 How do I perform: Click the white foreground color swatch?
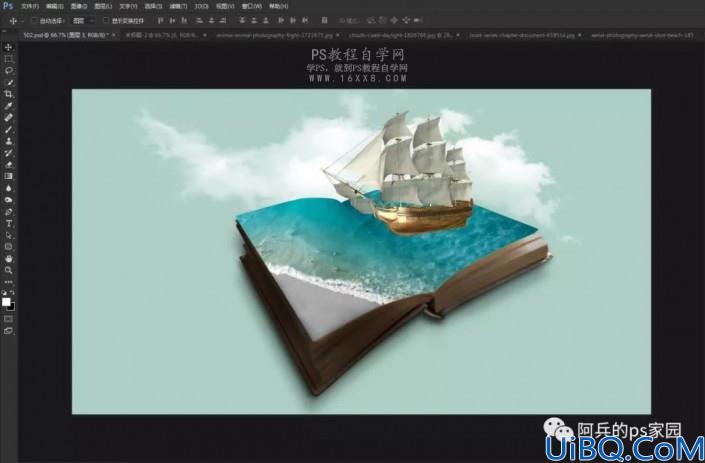5,302
